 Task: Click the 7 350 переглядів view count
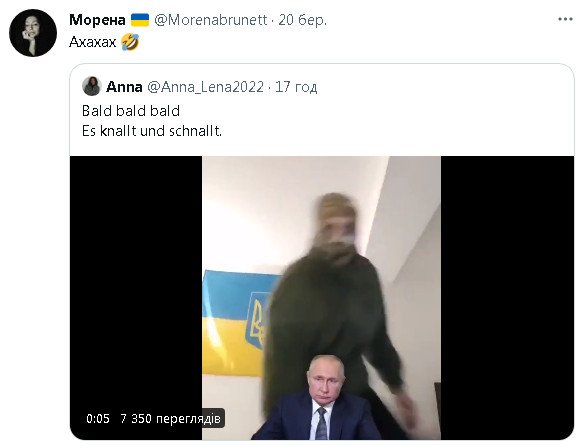pyautogui.click(x=170, y=418)
